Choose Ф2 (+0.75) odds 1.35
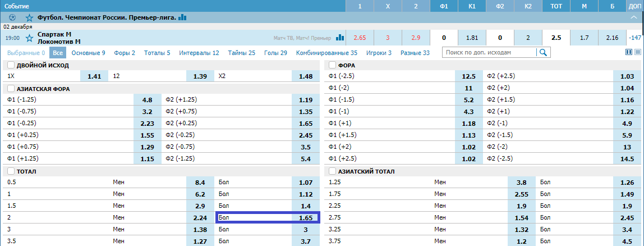 point(306,111)
